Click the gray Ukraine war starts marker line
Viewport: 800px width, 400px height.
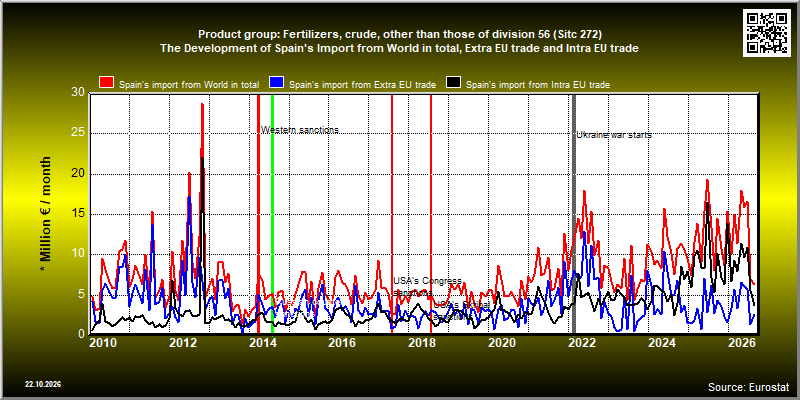point(574,214)
